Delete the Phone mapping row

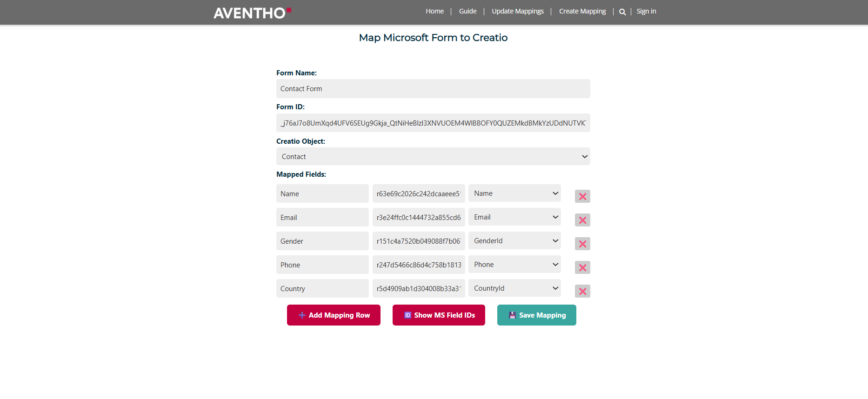pyautogui.click(x=582, y=267)
